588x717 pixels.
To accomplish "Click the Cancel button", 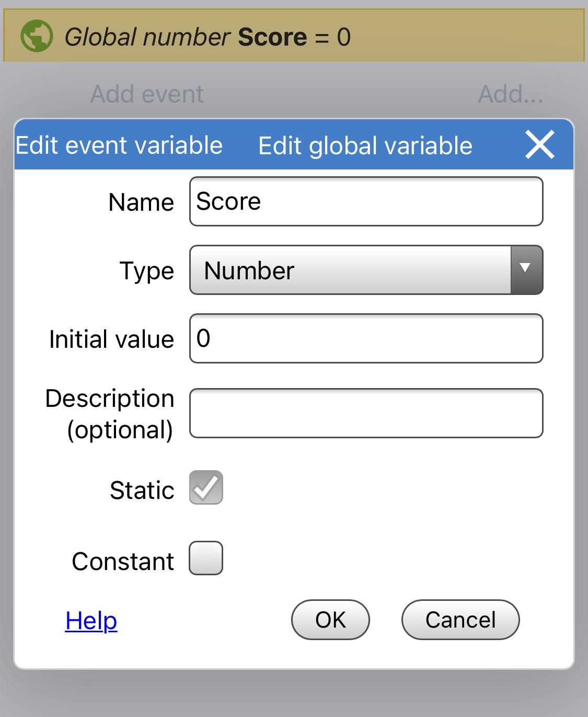I will point(460,620).
